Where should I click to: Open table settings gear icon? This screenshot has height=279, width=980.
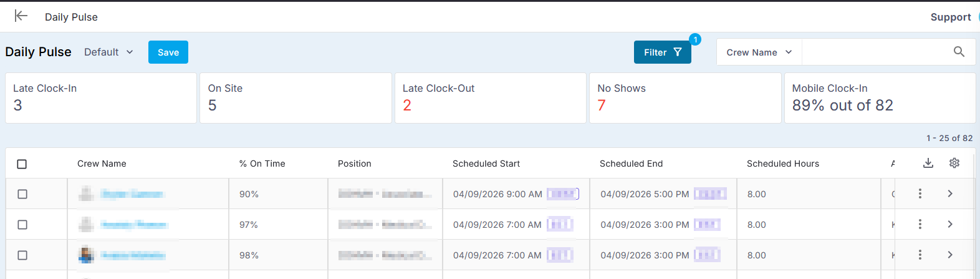click(954, 163)
